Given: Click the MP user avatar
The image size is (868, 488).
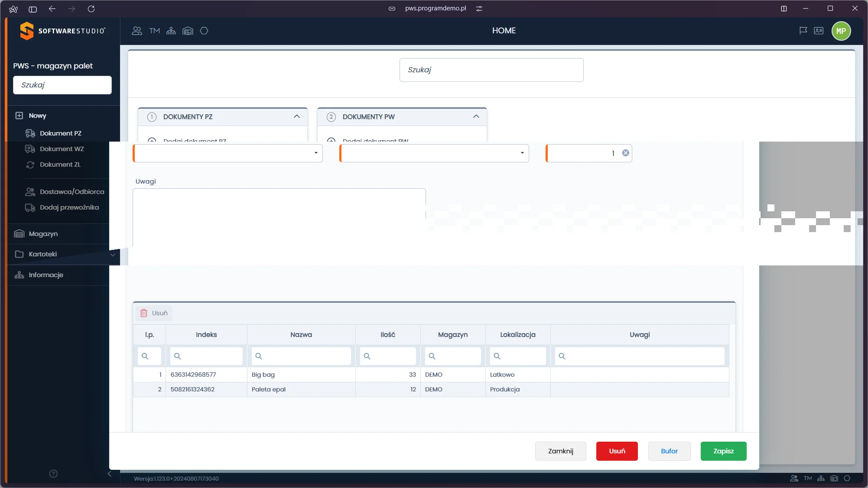Looking at the screenshot, I should 841,31.
